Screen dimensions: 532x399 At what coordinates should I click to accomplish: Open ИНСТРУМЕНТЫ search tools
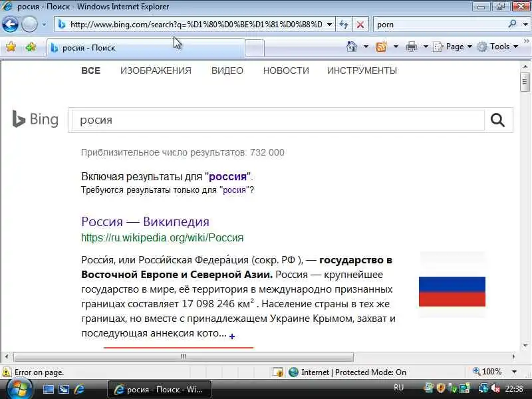[x=362, y=70]
